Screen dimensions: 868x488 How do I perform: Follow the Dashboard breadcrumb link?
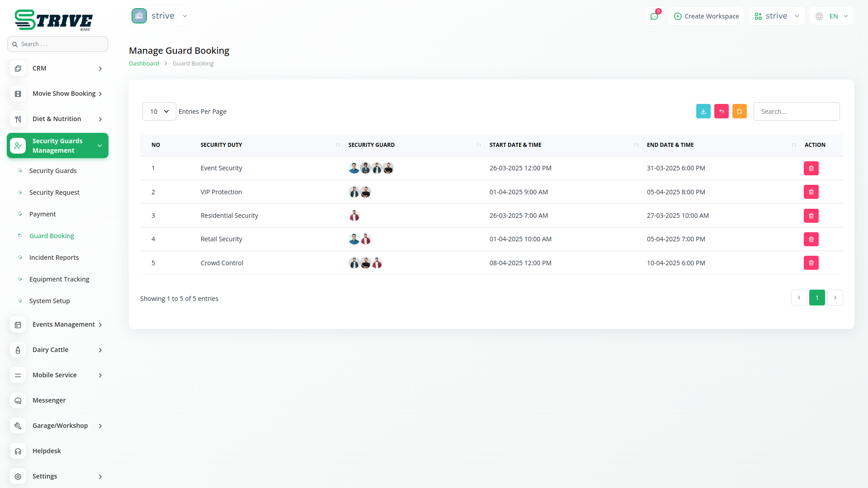(144, 63)
